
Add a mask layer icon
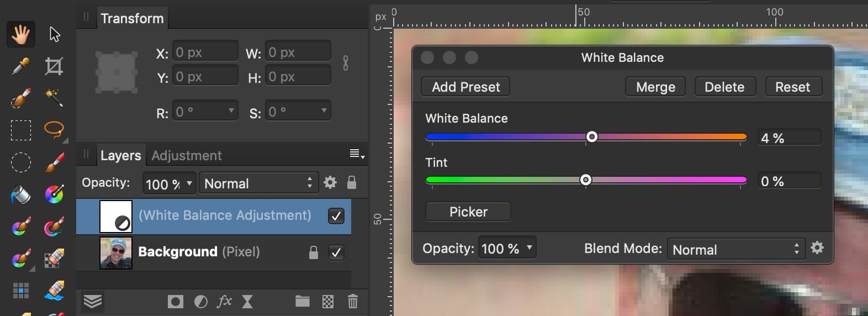[176, 301]
